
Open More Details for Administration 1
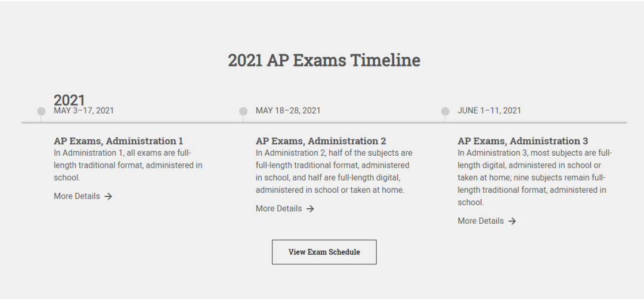click(x=83, y=196)
